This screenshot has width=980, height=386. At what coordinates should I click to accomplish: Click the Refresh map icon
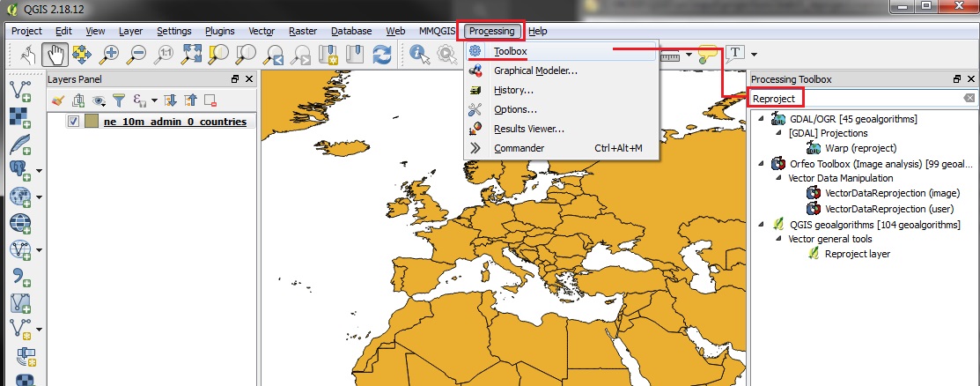pos(382,55)
